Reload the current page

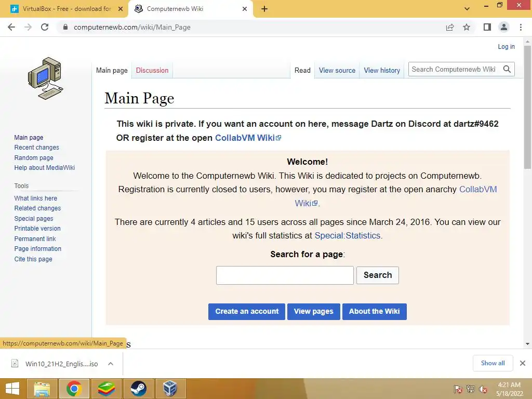click(x=45, y=27)
